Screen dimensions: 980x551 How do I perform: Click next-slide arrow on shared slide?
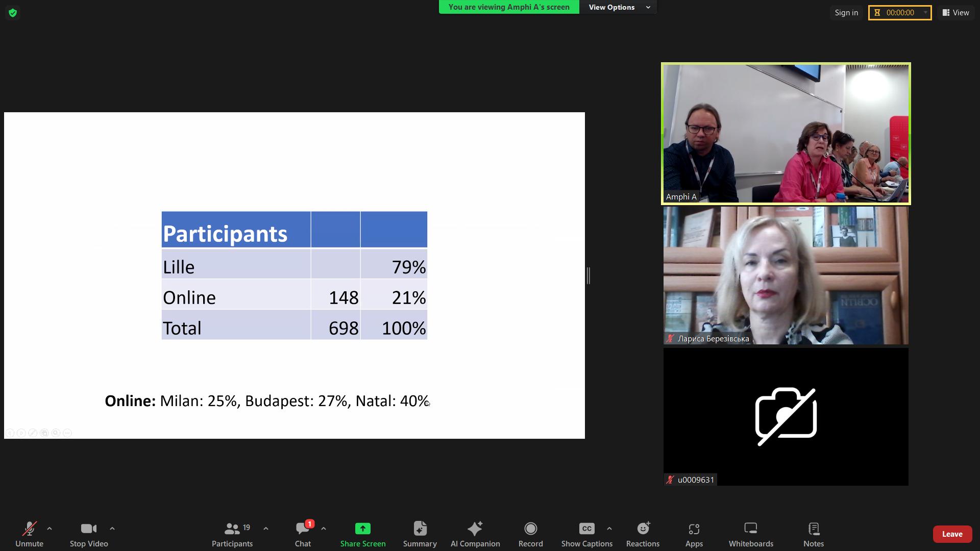(x=21, y=433)
